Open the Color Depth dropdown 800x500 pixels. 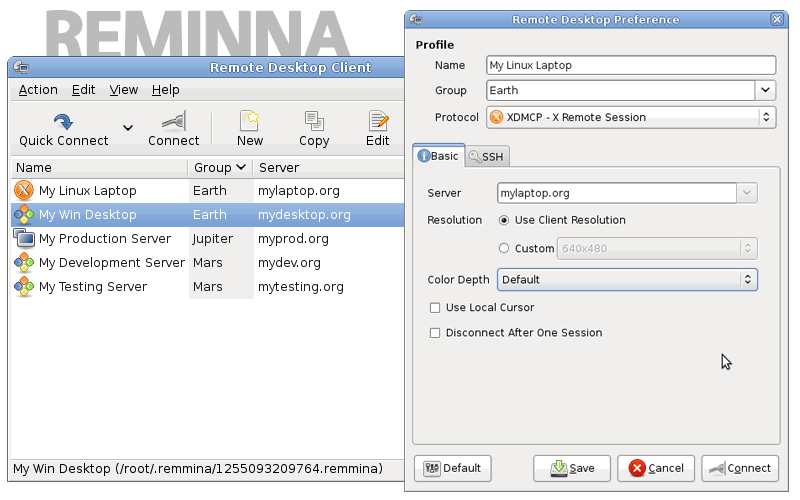point(627,279)
